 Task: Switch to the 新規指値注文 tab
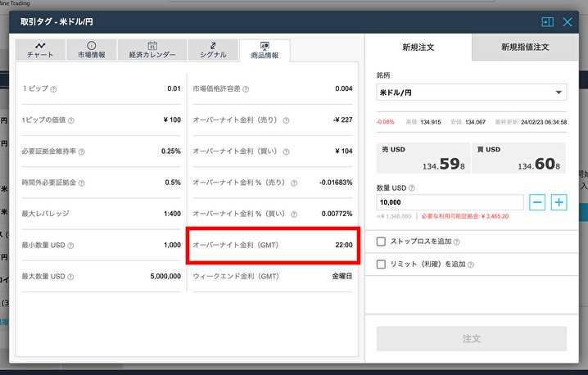pos(525,47)
